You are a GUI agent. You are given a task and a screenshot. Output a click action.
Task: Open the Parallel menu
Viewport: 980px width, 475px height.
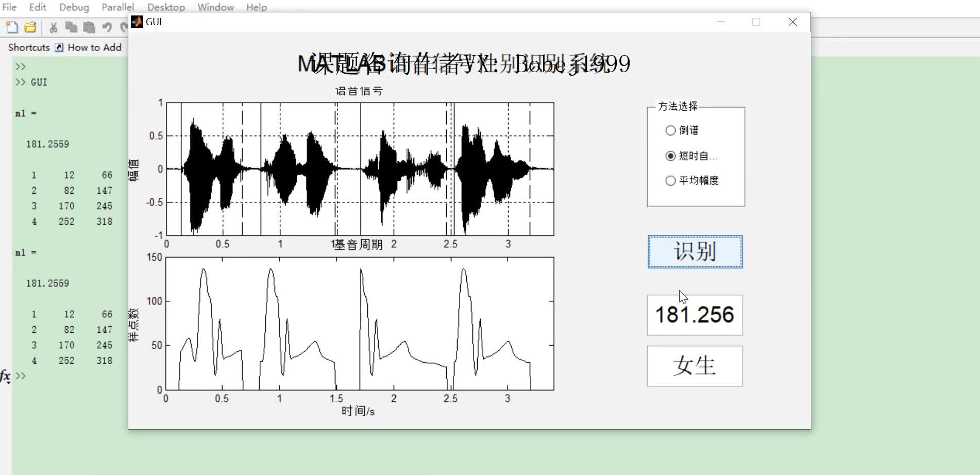pyautogui.click(x=117, y=7)
